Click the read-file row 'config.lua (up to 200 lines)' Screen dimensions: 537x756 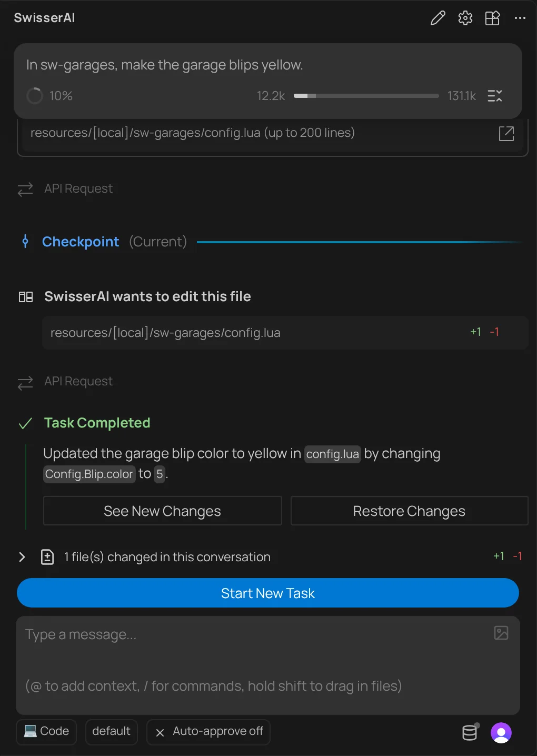(273, 133)
